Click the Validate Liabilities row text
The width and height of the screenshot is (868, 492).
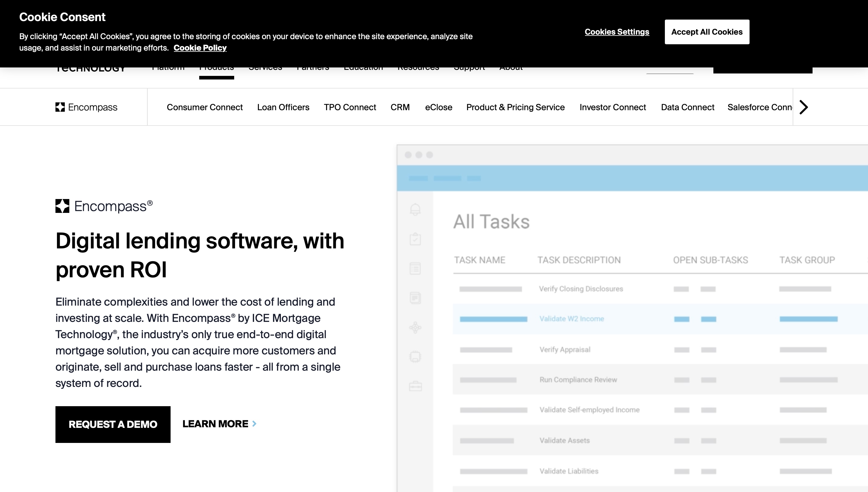(569, 471)
